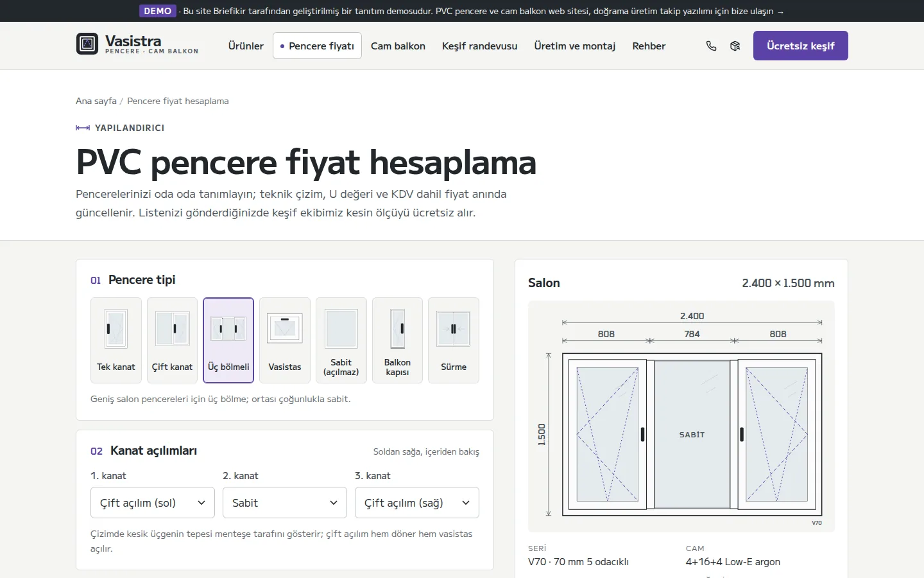Navigate to Keşif randevusu
The width and height of the screenshot is (924, 578).
point(479,46)
